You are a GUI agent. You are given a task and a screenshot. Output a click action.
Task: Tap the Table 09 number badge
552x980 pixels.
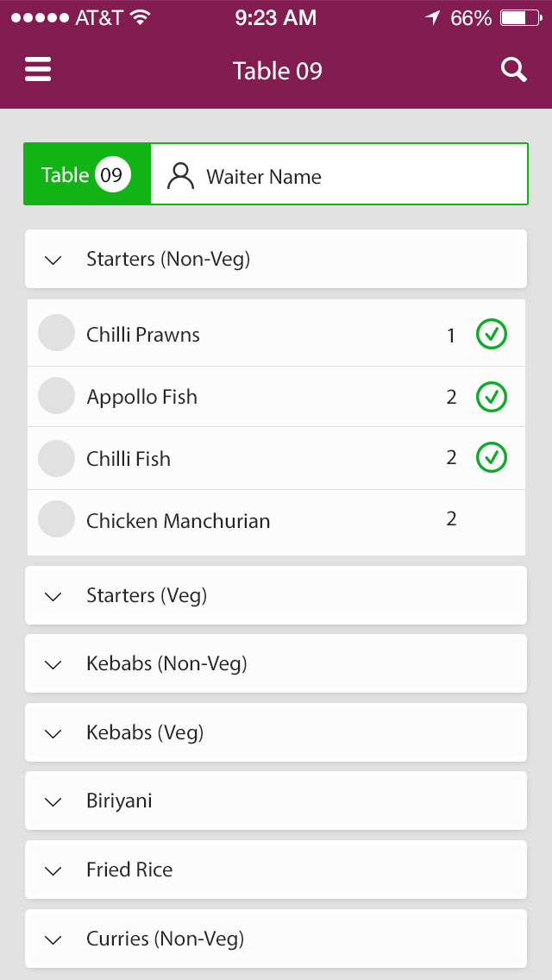112,175
